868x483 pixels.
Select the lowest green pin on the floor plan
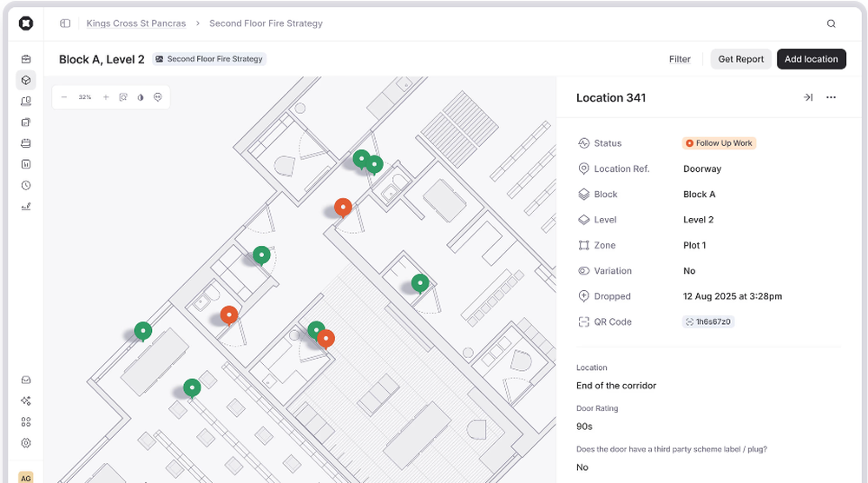(x=192, y=388)
